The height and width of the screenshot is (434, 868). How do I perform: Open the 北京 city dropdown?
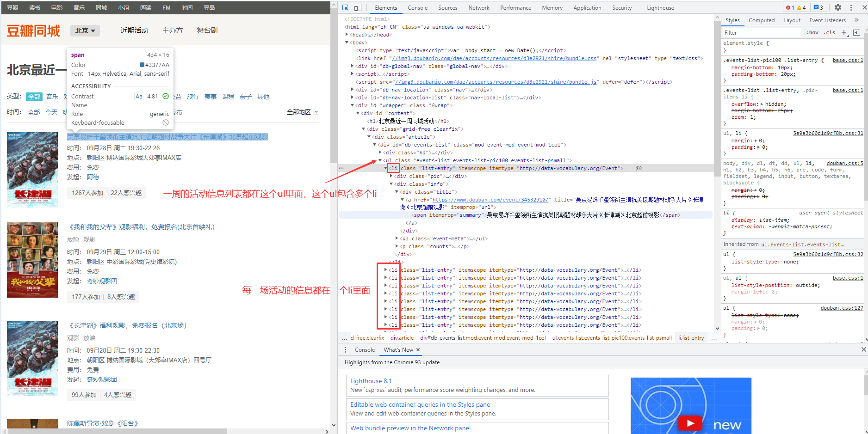pos(85,31)
